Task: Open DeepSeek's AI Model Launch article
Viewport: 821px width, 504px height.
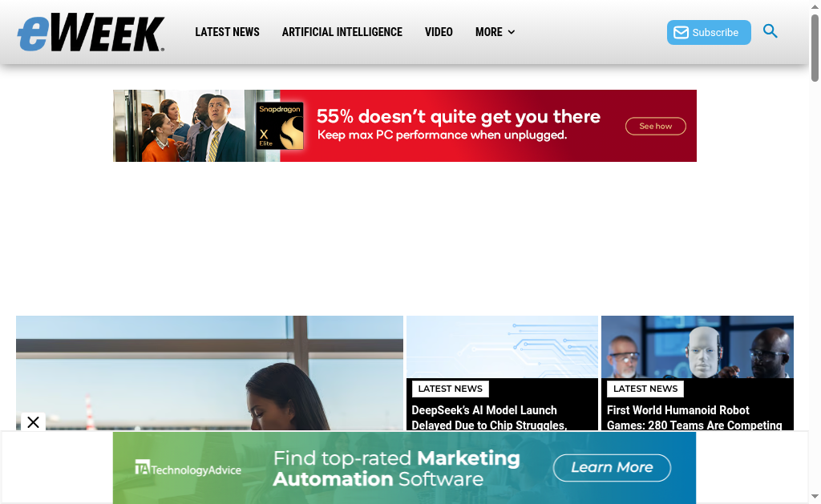Action: 489,417
